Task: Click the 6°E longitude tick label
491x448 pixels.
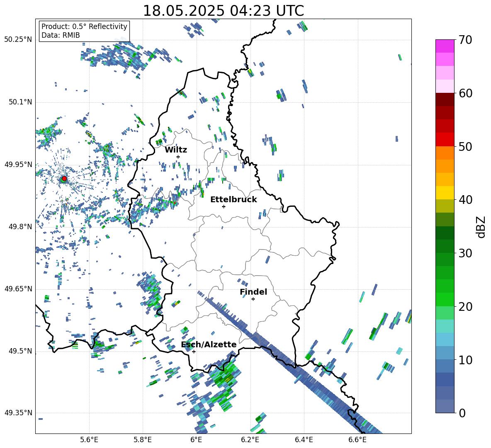Action: [196, 440]
